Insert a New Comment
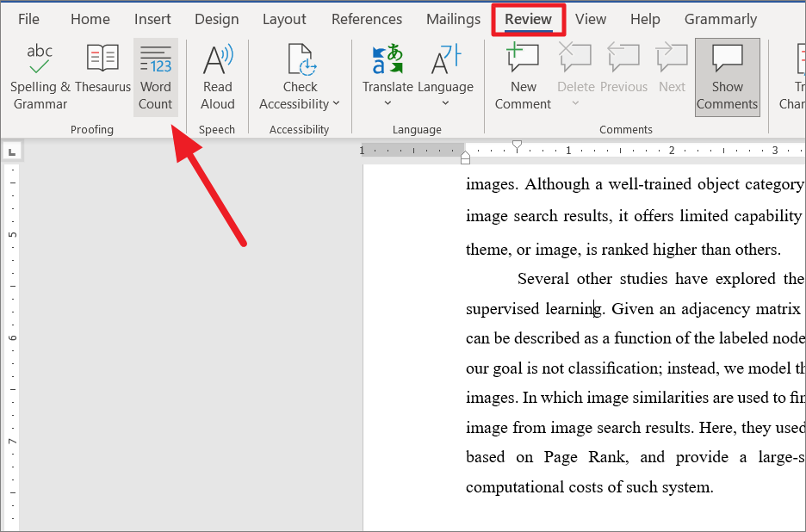Screen dimensions: 806x532 point(523,73)
